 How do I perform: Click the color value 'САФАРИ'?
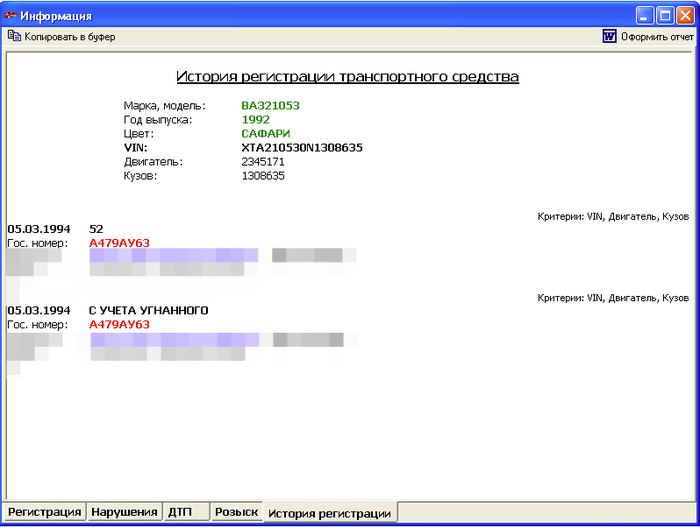click(x=265, y=134)
